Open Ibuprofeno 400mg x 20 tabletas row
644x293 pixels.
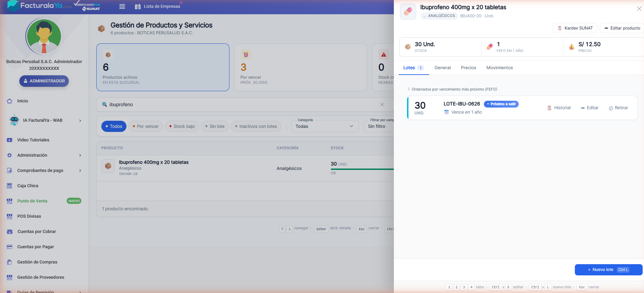tap(245, 168)
